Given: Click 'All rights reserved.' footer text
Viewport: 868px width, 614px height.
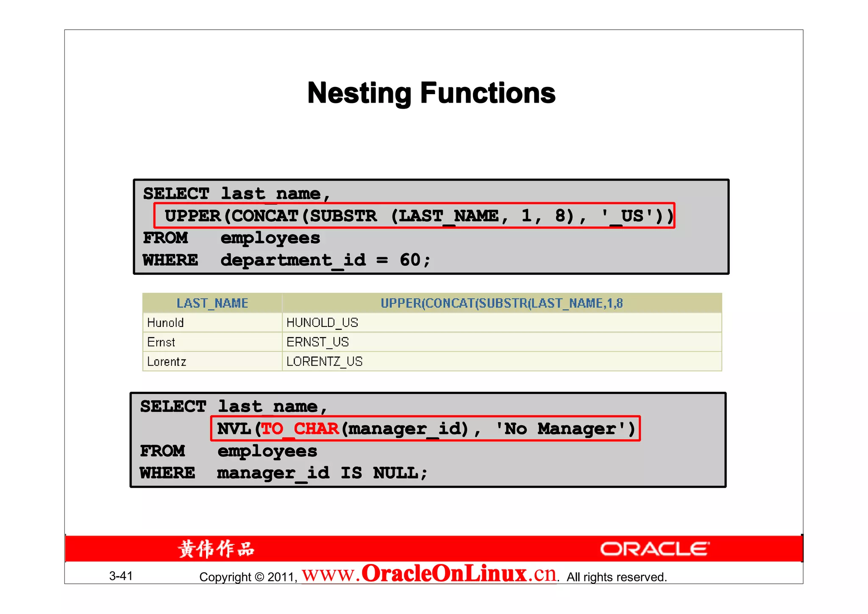Looking at the screenshot, I should coord(617,577).
